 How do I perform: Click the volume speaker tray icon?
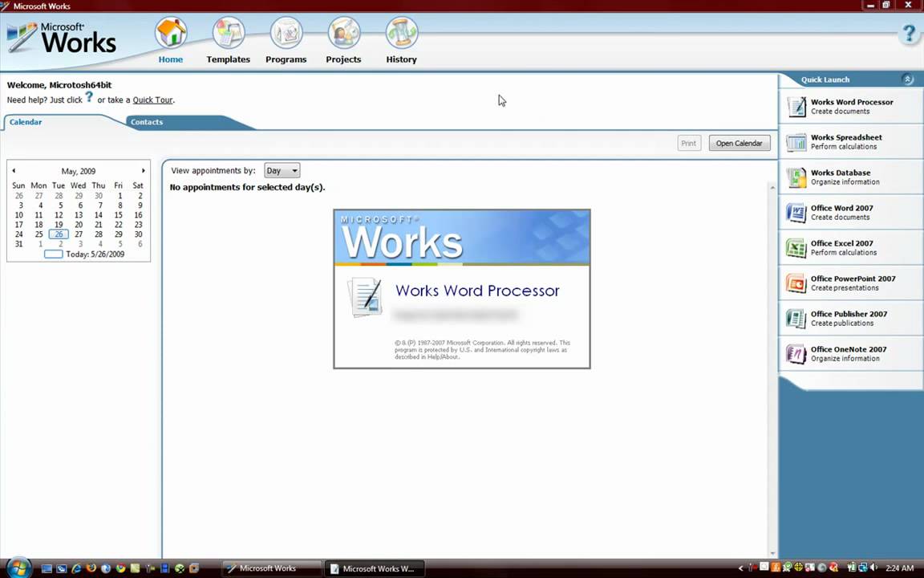873,568
